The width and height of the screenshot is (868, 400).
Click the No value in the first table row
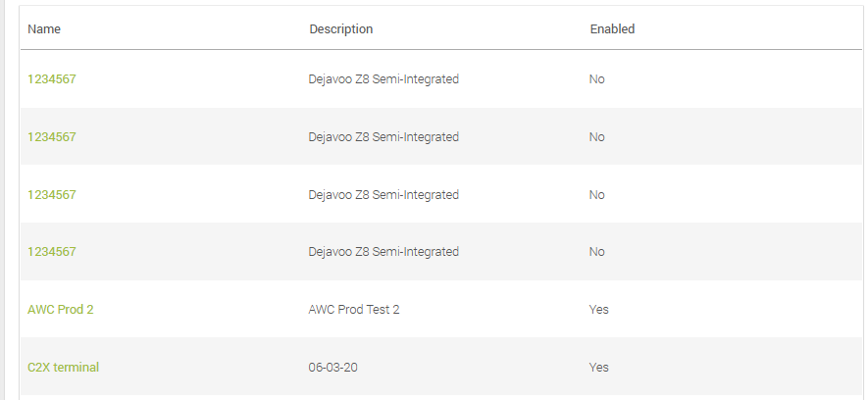[x=596, y=79]
